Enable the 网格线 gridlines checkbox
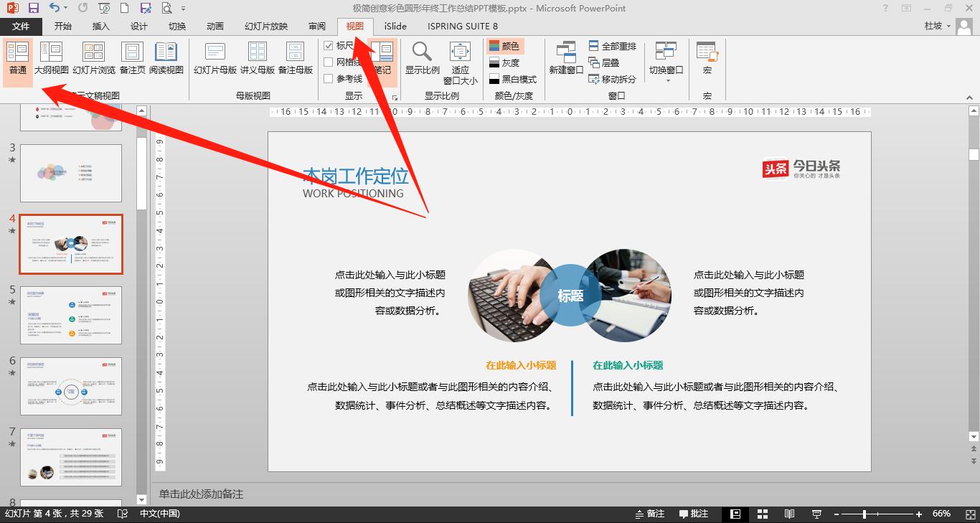 tap(329, 62)
